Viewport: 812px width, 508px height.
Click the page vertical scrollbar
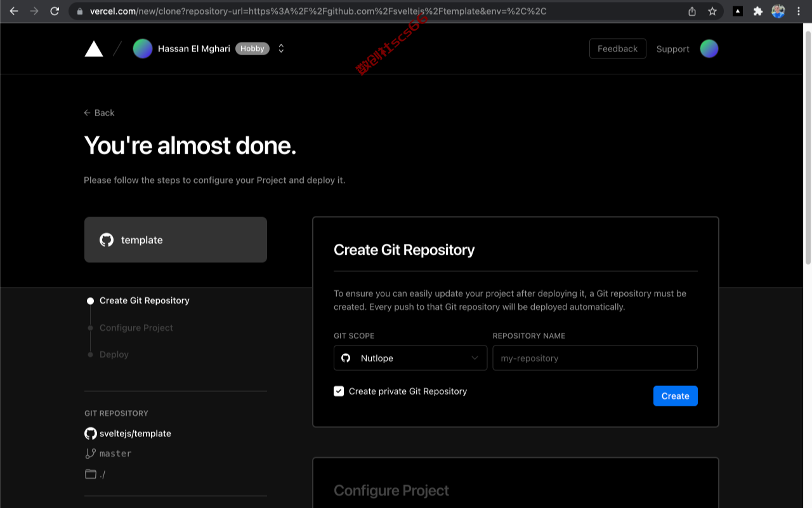tap(808, 146)
